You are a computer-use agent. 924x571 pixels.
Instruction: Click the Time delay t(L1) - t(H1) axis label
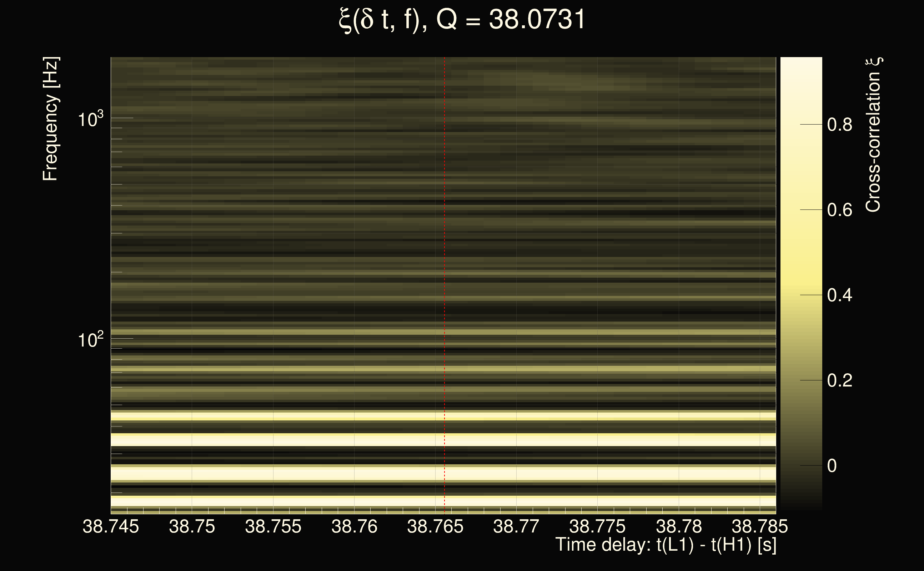point(666,545)
